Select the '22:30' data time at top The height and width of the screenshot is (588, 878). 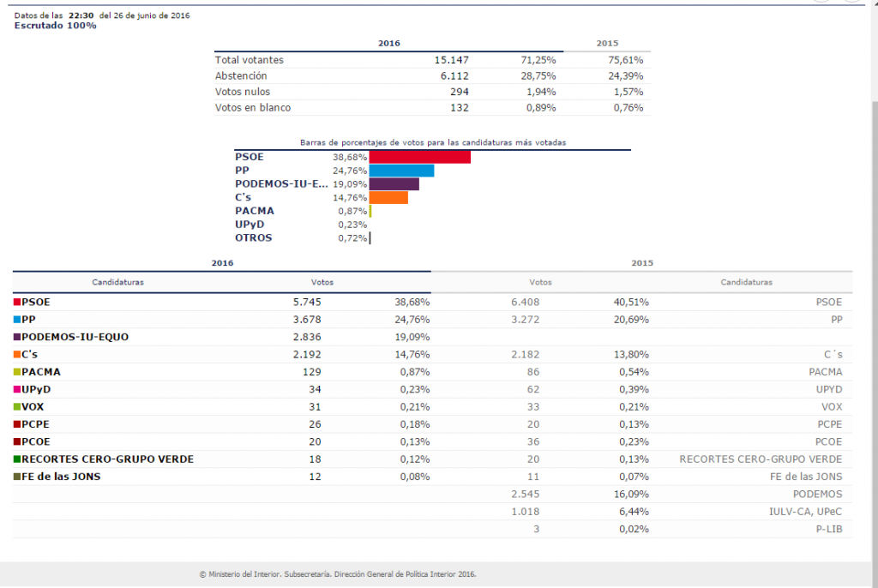(81, 15)
